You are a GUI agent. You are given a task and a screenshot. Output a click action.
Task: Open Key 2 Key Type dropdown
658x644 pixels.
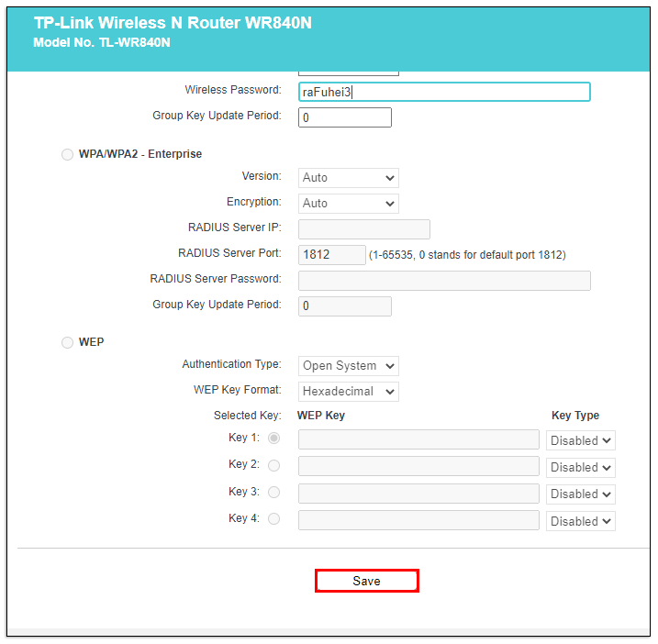(x=580, y=467)
